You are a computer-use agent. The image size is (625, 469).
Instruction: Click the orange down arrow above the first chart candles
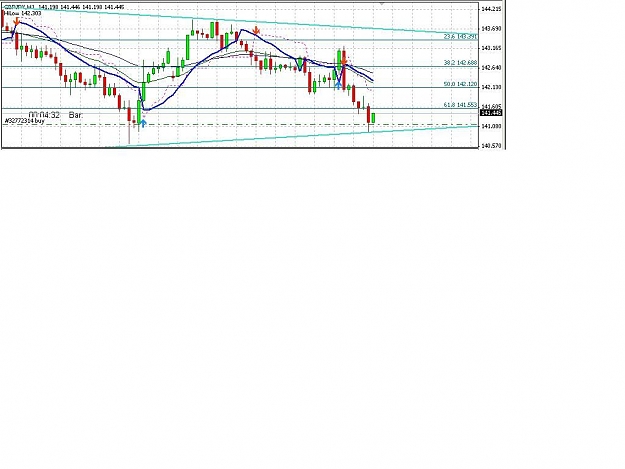coord(16,21)
